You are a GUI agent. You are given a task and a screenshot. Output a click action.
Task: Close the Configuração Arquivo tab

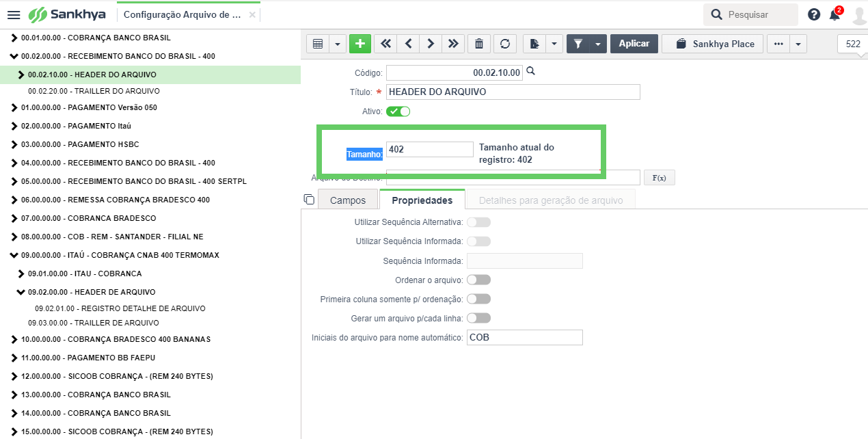point(252,14)
